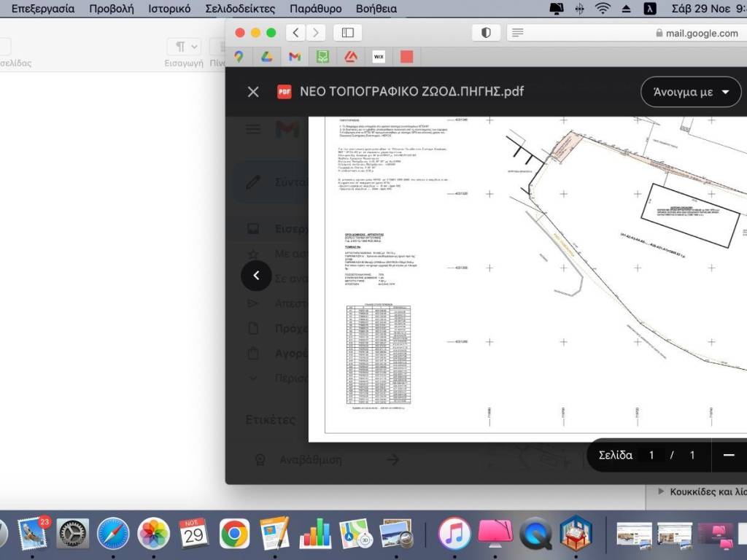This screenshot has height=560, width=747.
Task: Launch Google Chrome from the Dock
Action: 234,534
